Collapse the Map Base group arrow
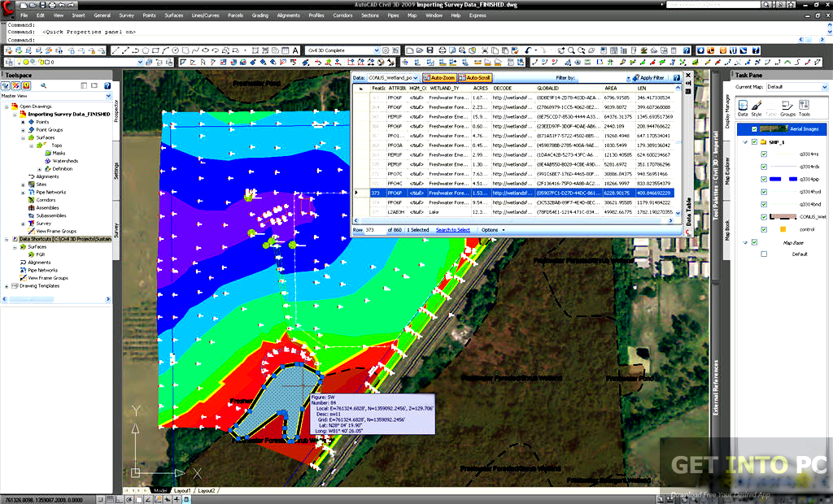The width and height of the screenshot is (833, 504). (745, 242)
